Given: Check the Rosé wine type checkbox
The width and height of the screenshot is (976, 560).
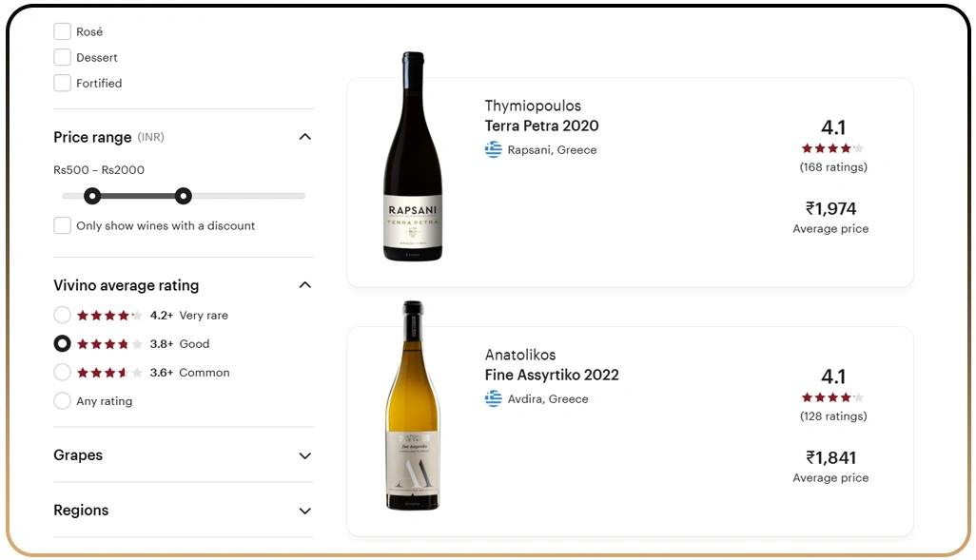Looking at the screenshot, I should click(x=62, y=32).
